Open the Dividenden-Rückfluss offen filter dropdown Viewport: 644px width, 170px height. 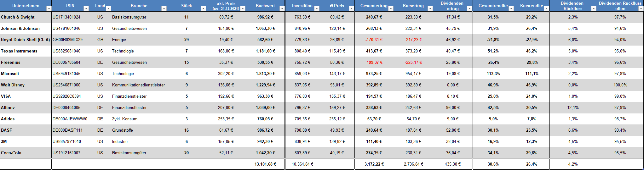coord(641,8)
